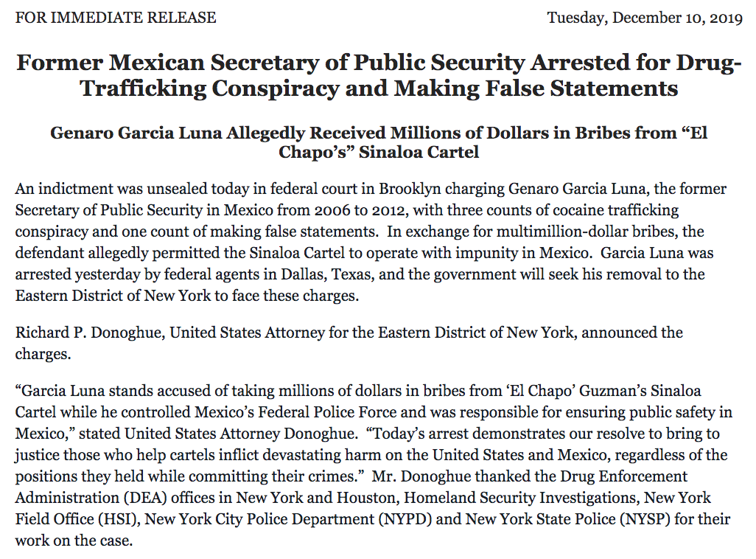The height and width of the screenshot is (559, 756).
Task: Click the subheading about Genaro Garcia Luna's bribes
Action: pyautogui.click(x=378, y=143)
